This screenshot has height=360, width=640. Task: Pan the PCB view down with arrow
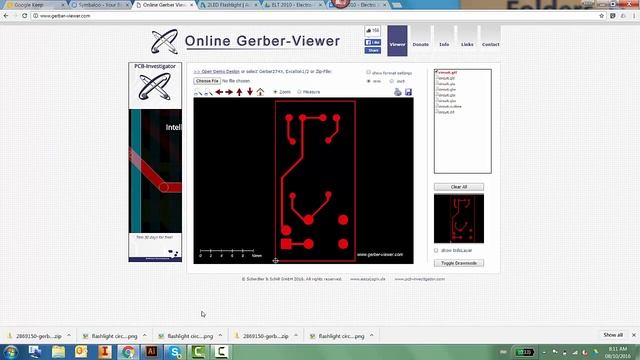250,92
